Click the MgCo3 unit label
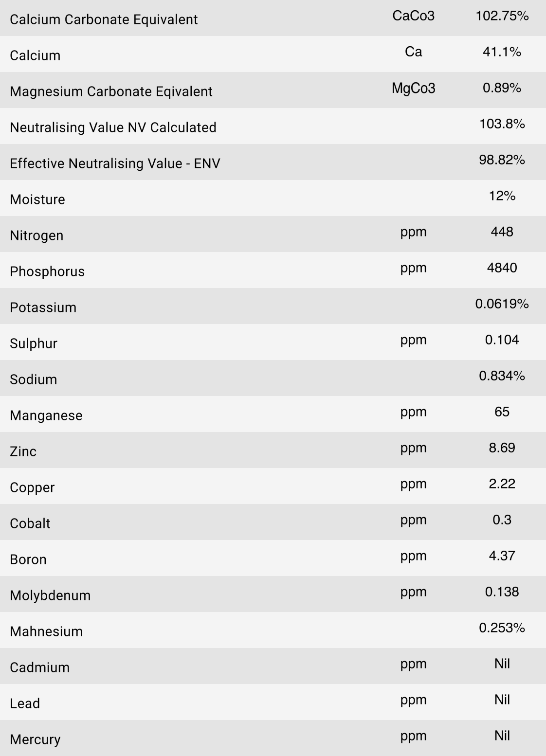 tap(413, 88)
